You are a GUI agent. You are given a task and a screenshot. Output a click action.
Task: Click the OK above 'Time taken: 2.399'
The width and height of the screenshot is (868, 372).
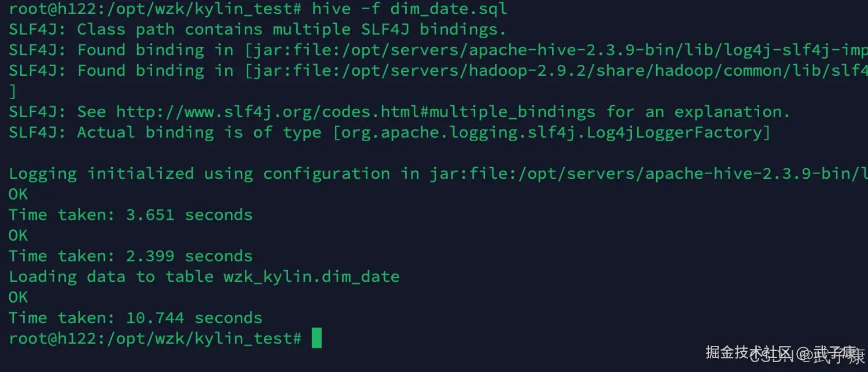click(18, 235)
